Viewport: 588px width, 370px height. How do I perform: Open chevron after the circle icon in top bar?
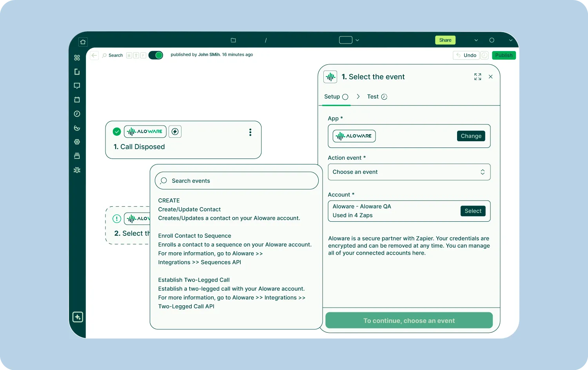tap(511, 40)
